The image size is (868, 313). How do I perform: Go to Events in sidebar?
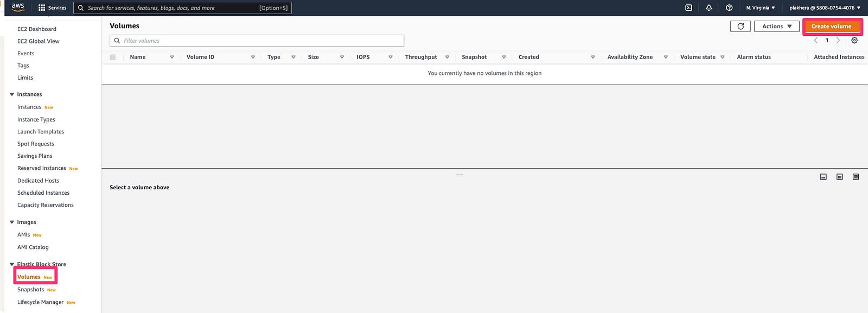26,53
